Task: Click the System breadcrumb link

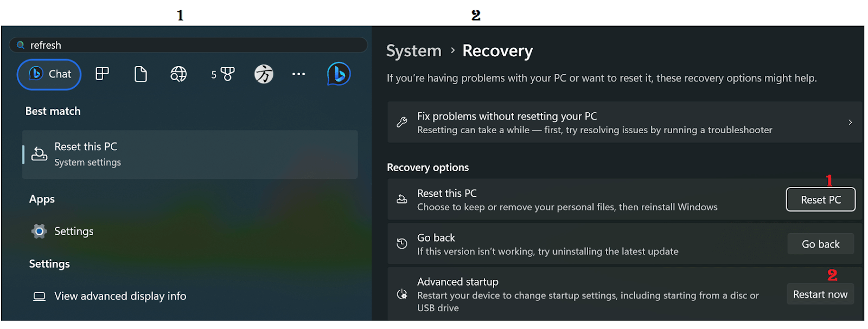Action: [413, 51]
